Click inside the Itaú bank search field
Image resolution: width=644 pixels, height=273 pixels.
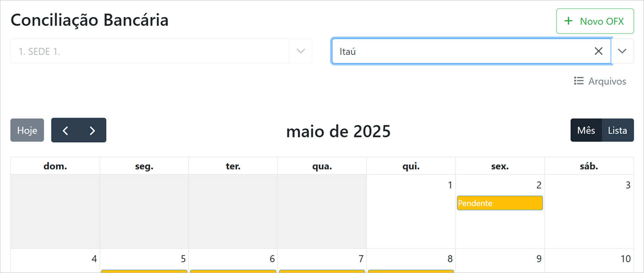point(461,51)
